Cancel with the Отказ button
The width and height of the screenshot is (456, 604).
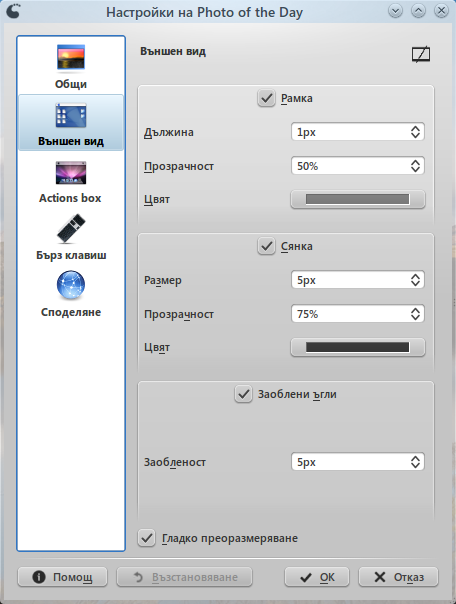click(398, 577)
